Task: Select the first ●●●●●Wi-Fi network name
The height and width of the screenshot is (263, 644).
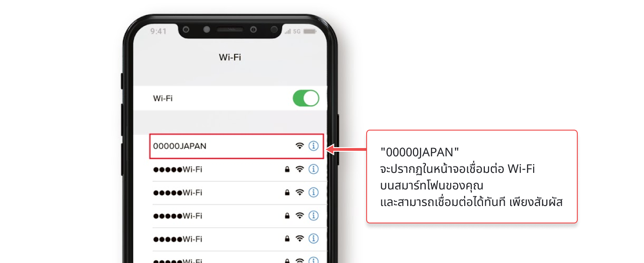Action: click(x=178, y=169)
